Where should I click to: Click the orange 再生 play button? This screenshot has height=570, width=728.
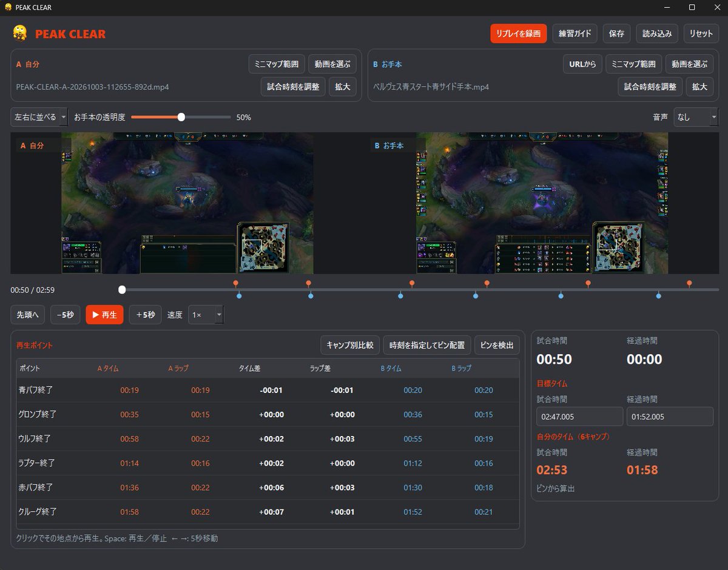click(104, 315)
